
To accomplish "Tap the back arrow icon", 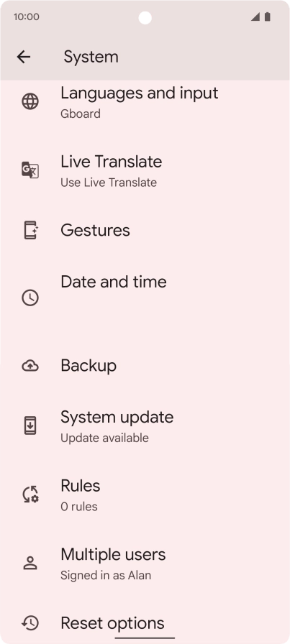I will pos(24,57).
